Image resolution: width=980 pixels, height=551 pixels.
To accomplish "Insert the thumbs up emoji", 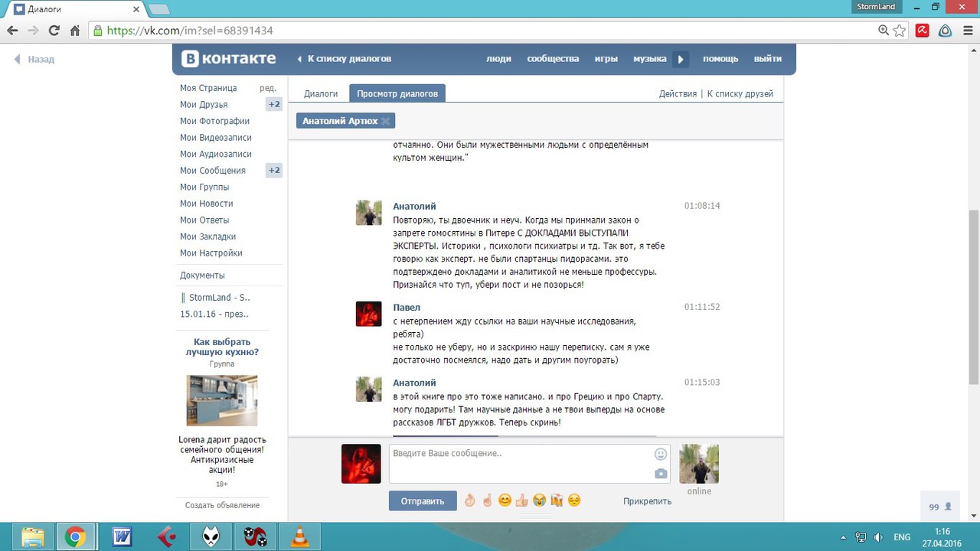I will (522, 500).
